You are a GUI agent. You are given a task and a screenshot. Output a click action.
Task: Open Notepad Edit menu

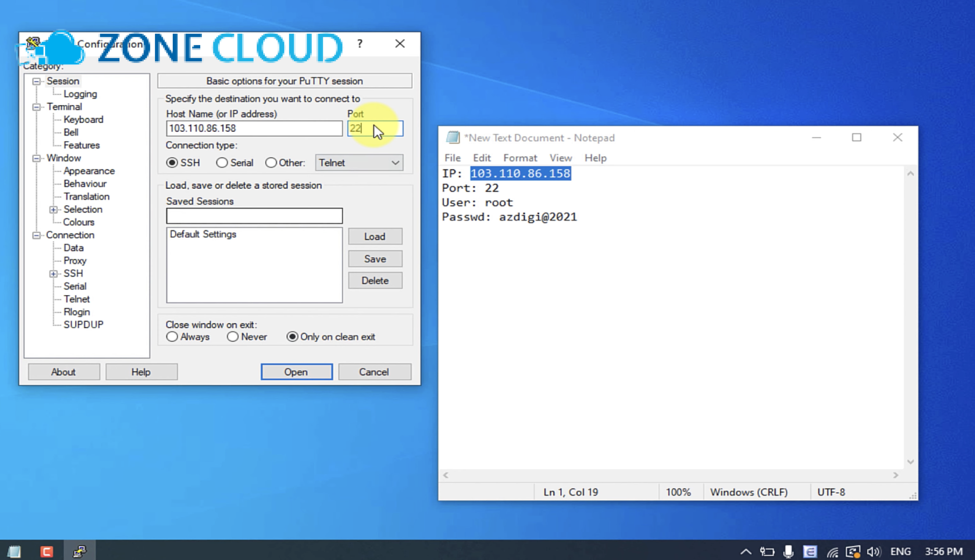(x=482, y=158)
